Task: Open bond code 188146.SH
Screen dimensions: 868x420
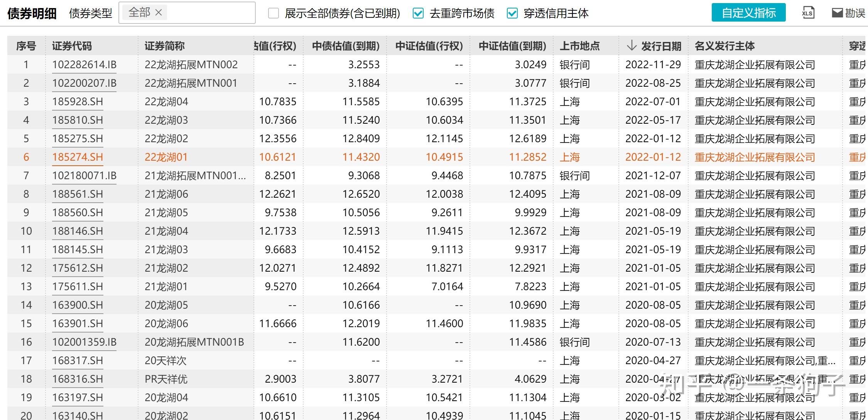Action: [78, 231]
